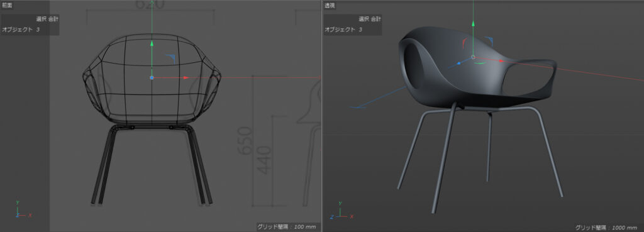Click blue center handle in front view gizmo
Image resolution: width=644 pixels, height=232 pixels.
(152, 77)
